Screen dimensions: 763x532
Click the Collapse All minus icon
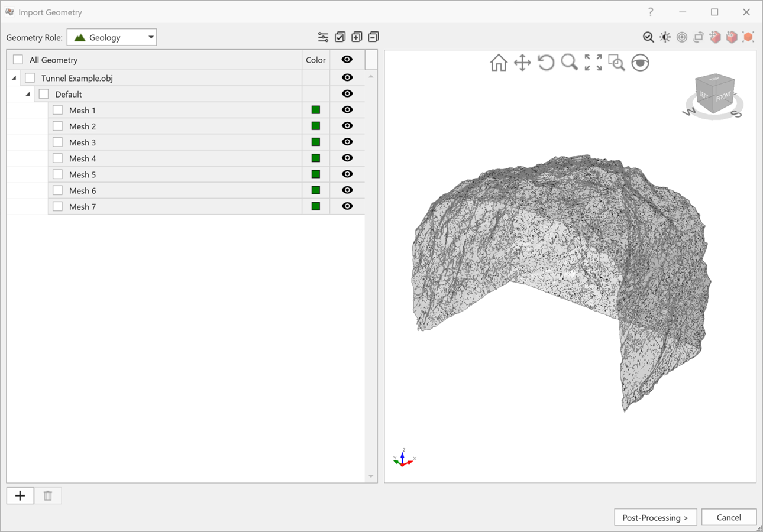click(373, 37)
